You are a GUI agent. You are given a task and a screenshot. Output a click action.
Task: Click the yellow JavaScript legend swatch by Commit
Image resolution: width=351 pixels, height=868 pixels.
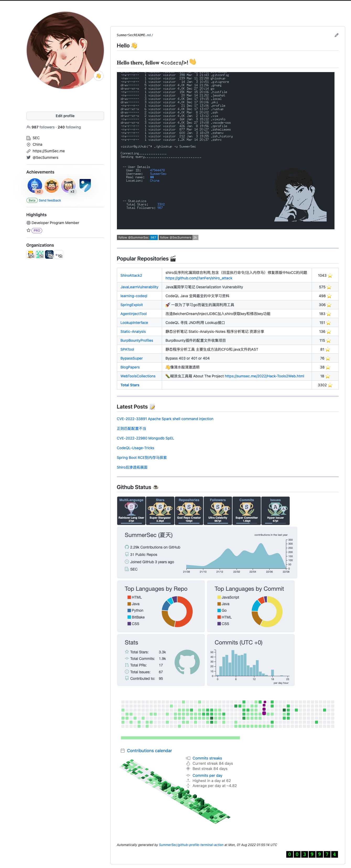[219, 597]
